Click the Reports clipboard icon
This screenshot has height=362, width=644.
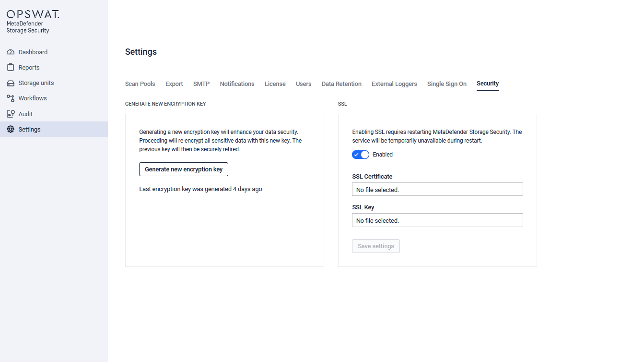(x=11, y=67)
